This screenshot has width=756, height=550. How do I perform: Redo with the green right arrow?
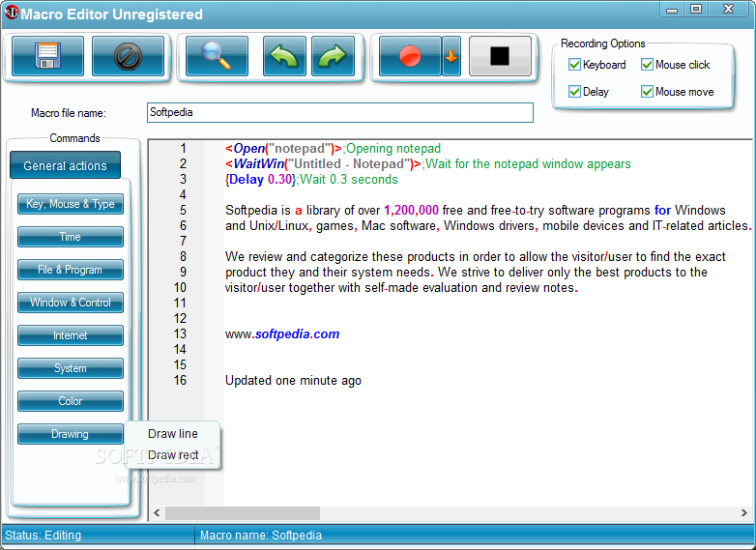tap(334, 56)
